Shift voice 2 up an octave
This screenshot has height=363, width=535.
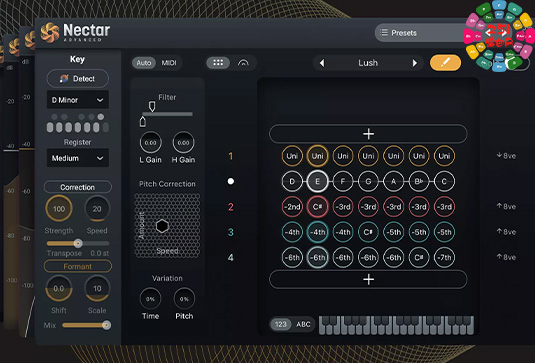point(506,207)
